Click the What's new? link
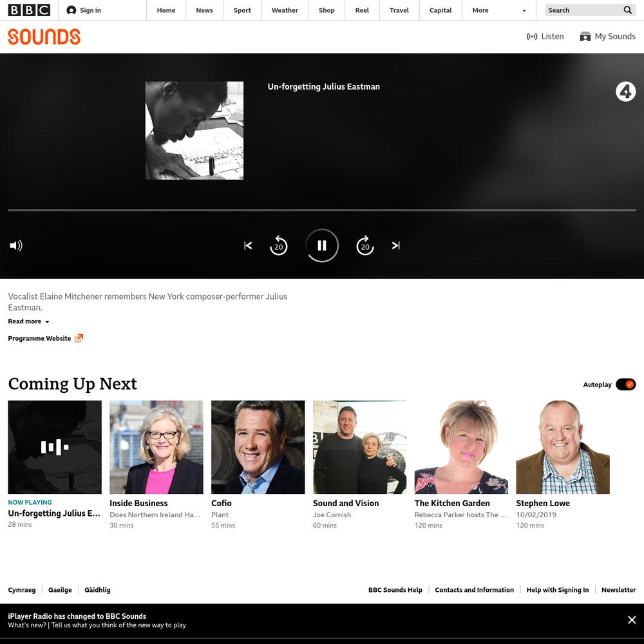This screenshot has height=644, width=644. coord(26,625)
